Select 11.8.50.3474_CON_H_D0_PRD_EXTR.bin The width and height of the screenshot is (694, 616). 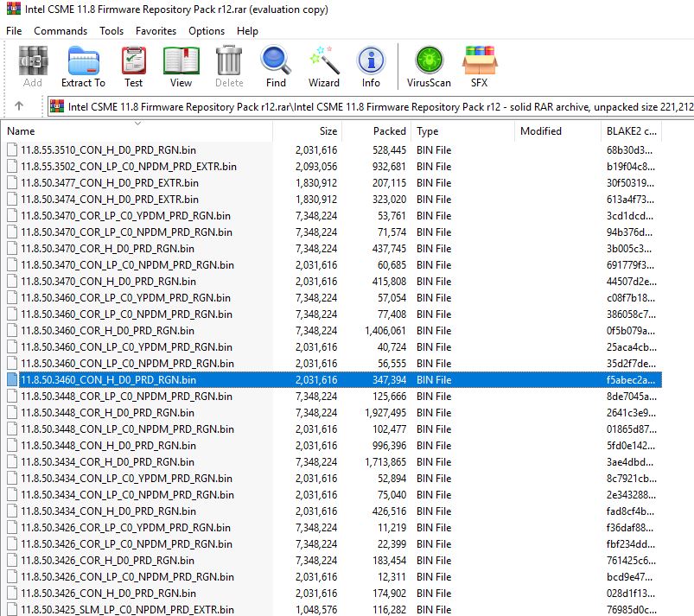[x=109, y=199]
